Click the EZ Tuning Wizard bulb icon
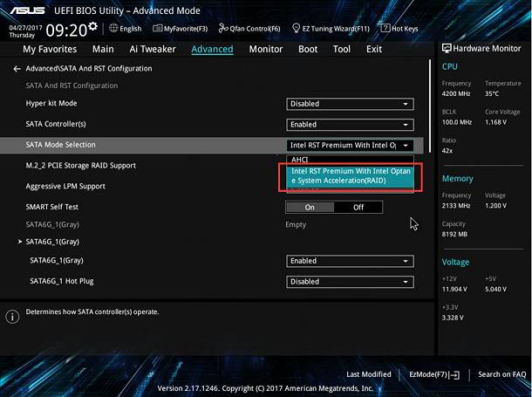This screenshot has height=397, width=532. (296, 28)
